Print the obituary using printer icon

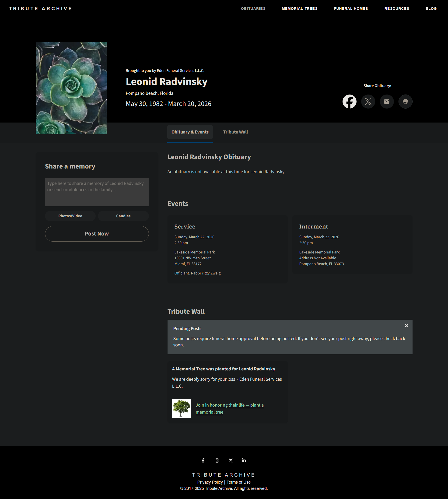(405, 102)
